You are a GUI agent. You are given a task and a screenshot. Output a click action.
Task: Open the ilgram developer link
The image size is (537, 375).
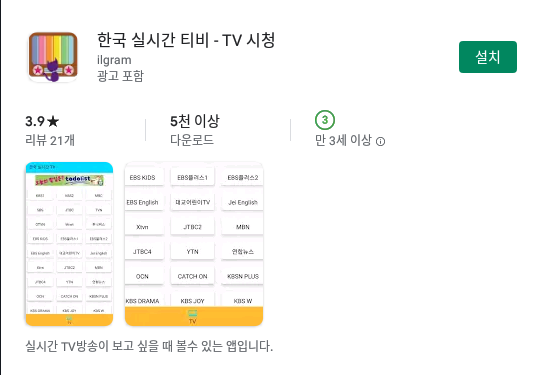114,60
